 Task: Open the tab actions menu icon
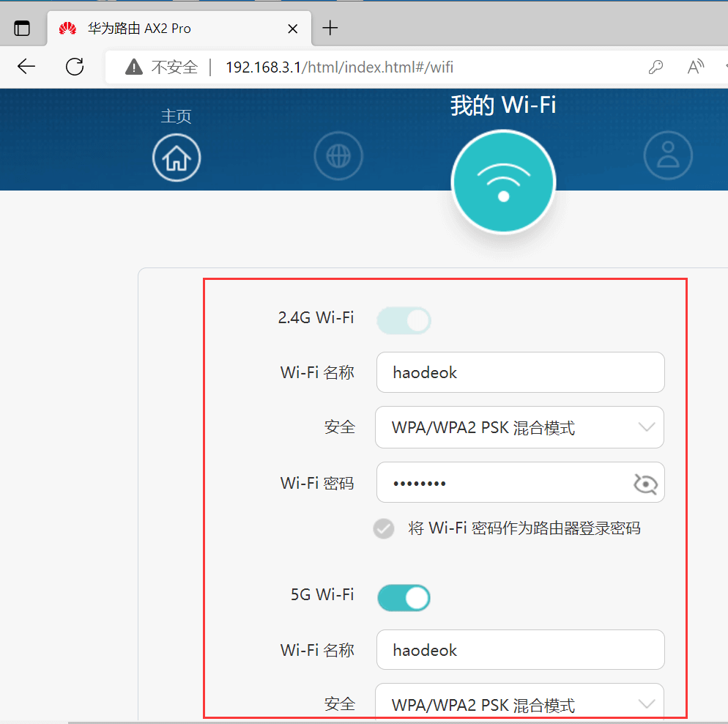click(22, 29)
